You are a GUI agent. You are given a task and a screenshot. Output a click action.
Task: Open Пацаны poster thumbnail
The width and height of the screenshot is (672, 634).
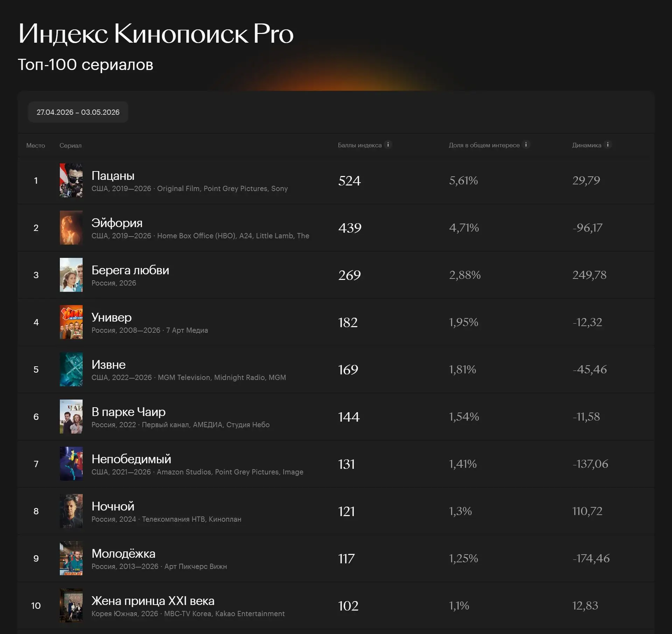[71, 180]
